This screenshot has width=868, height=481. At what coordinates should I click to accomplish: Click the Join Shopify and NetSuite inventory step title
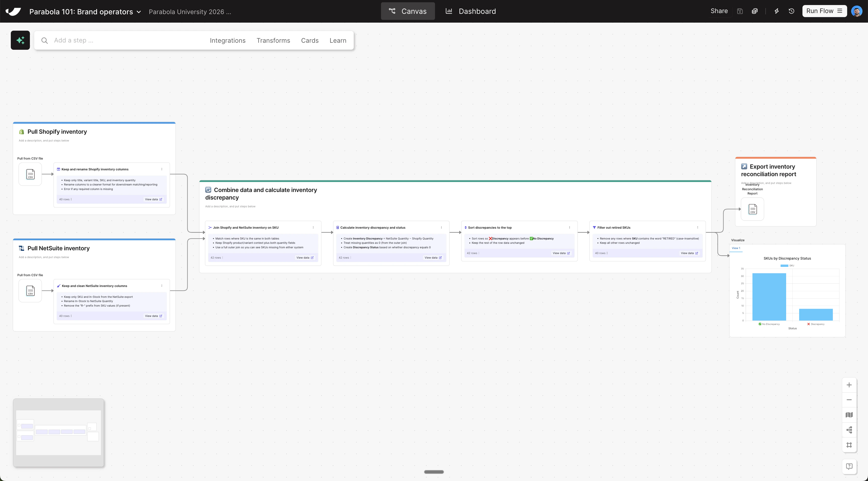(246, 227)
